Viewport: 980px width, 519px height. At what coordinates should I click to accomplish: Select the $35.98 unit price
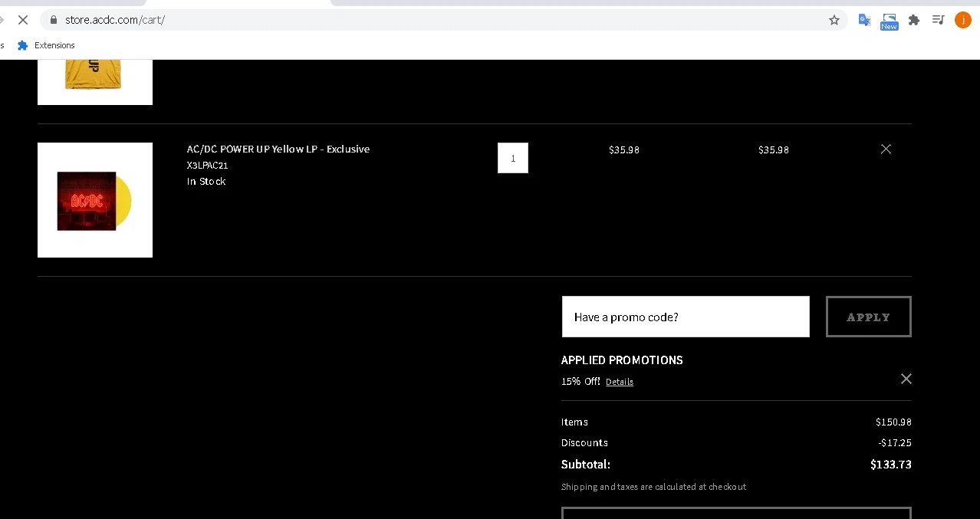point(624,149)
